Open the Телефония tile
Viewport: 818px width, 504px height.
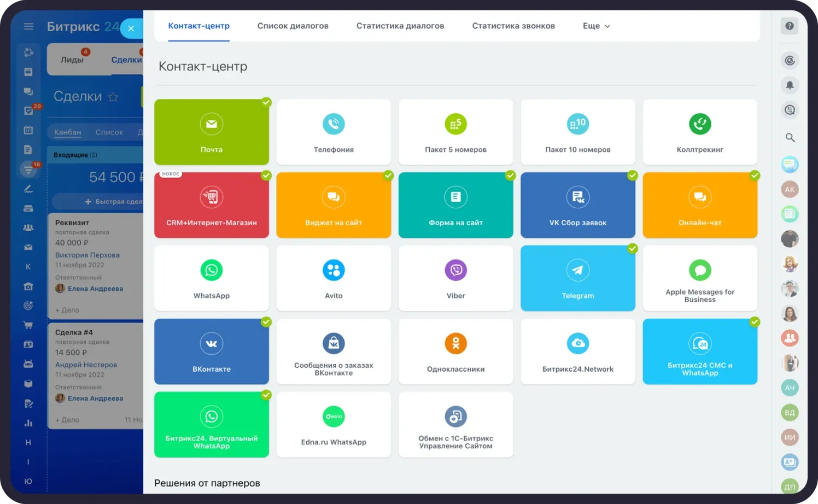click(334, 132)
